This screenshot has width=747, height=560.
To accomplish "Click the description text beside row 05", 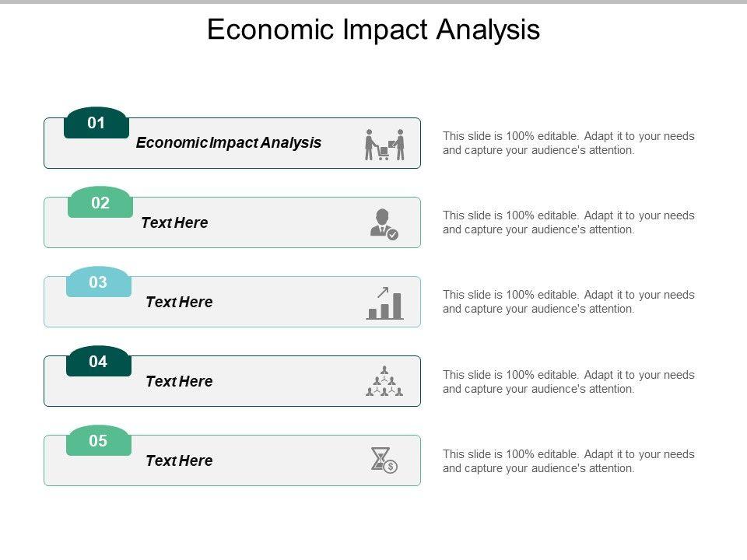I will click(569, 461).
